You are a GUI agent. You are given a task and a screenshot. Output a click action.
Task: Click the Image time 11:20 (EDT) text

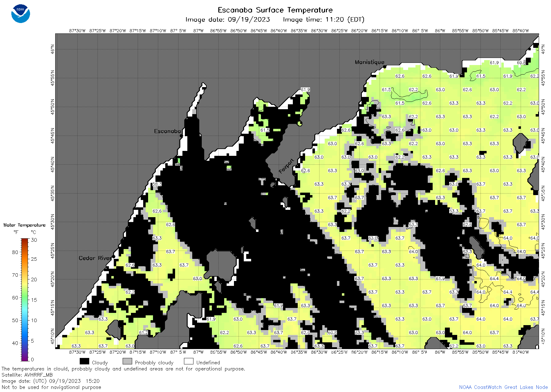tap(323, 20)
